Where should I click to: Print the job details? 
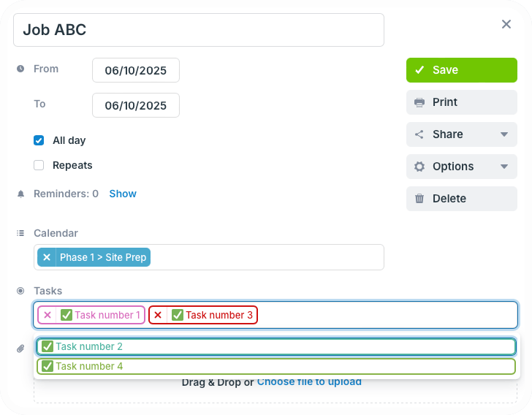(x=461, y=102)
